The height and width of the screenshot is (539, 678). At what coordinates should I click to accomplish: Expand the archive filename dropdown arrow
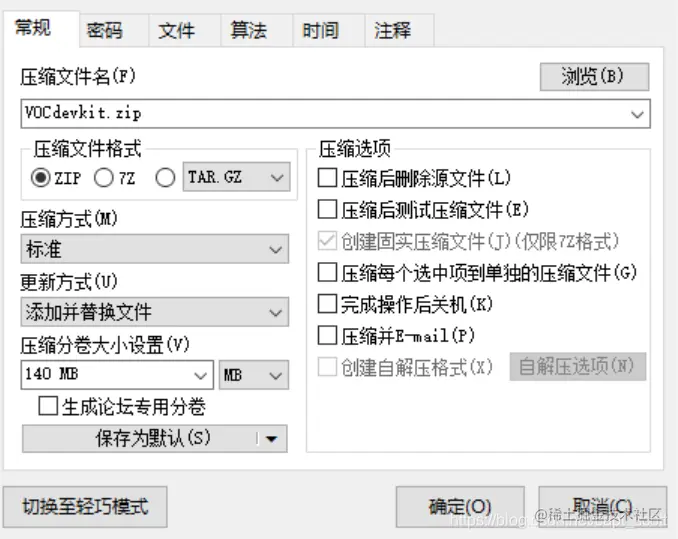click(637, 115)
